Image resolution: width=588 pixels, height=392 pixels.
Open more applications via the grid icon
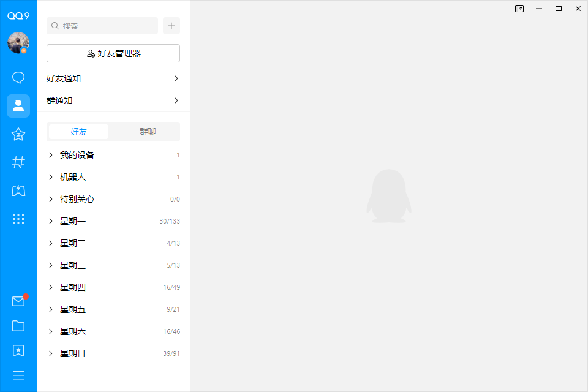pyautogui.click(x=18, y=219)
